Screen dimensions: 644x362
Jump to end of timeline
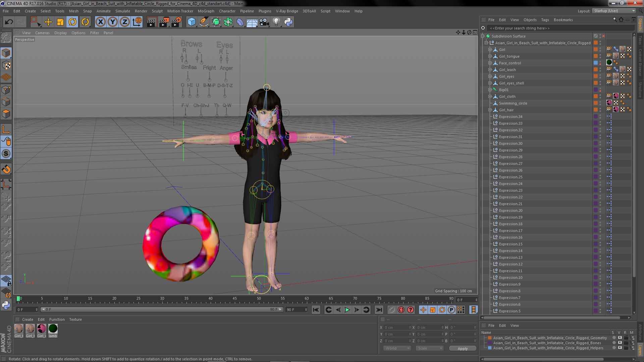point(379,310)
